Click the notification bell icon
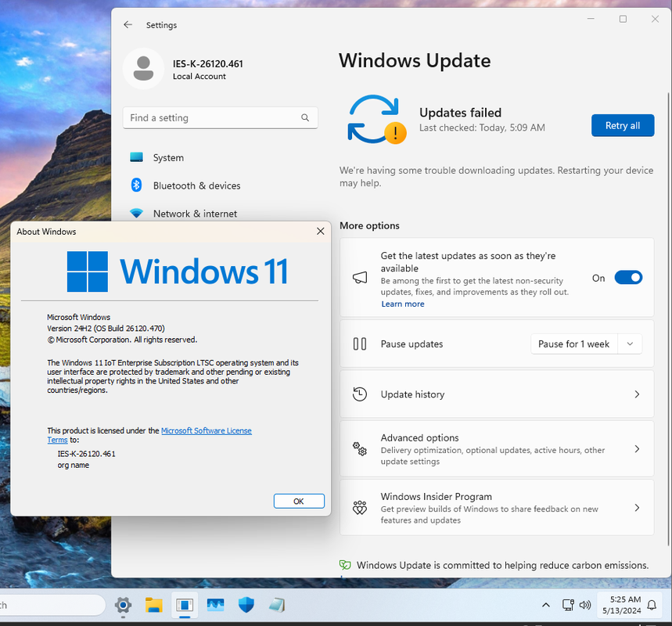 point(652,605)
